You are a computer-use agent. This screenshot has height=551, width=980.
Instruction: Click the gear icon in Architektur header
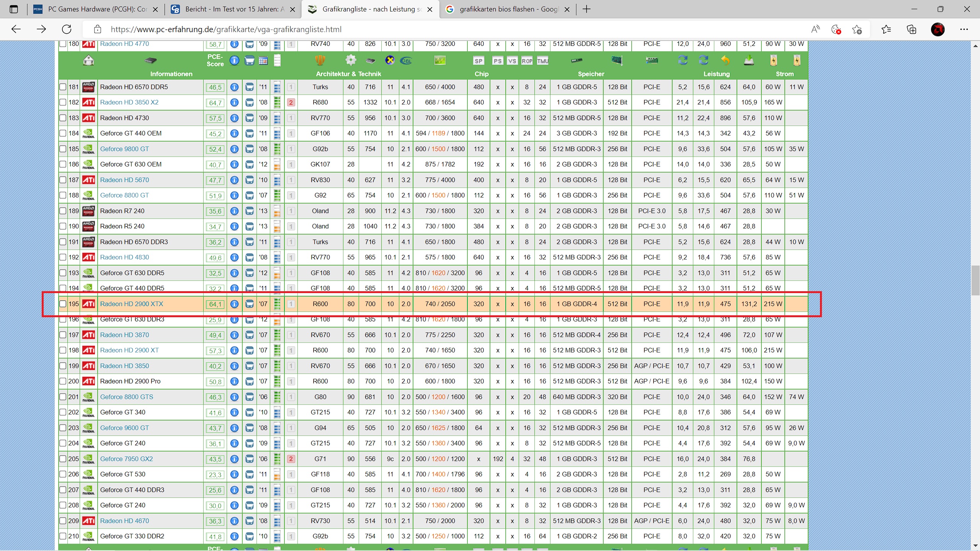350,60
